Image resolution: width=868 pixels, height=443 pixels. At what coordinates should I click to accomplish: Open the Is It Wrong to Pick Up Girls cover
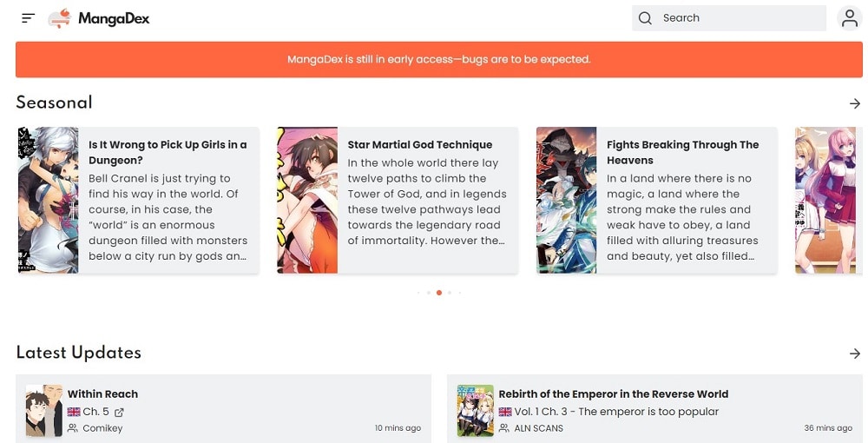click(48, 200)
